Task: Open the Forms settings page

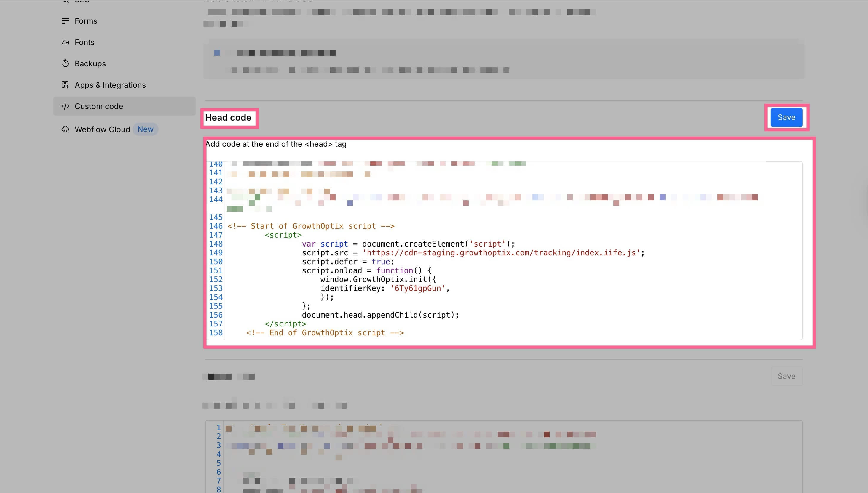Action: [86, 21]
